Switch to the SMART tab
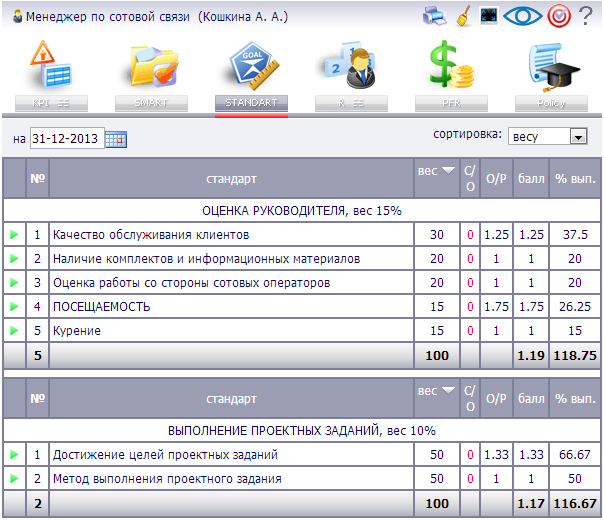Image resolution: width=604 pixels, height=521 pixels. pyautogui.click(x=151, y=103)
